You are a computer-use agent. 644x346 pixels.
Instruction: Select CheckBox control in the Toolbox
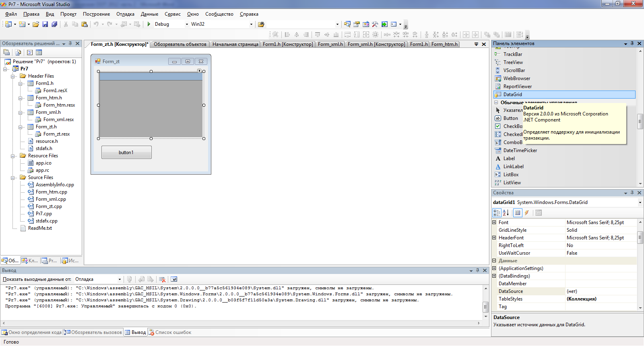508,126
